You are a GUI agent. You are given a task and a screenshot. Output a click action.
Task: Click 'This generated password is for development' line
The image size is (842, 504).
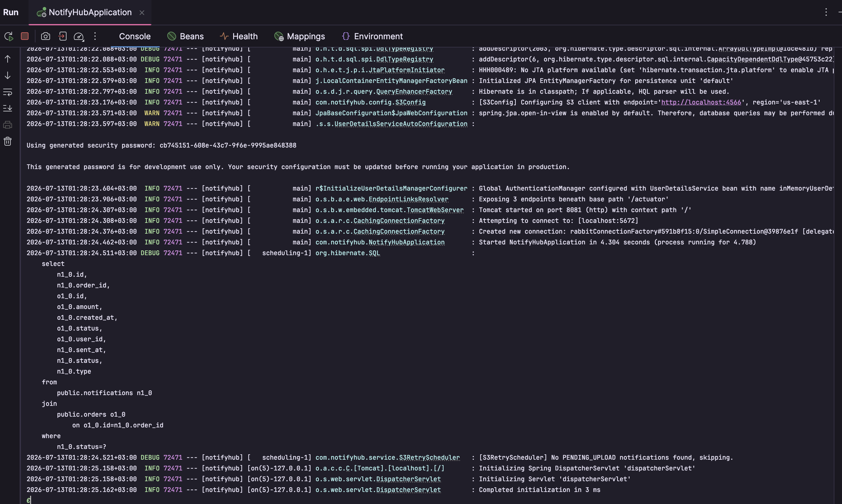(298, 167)
